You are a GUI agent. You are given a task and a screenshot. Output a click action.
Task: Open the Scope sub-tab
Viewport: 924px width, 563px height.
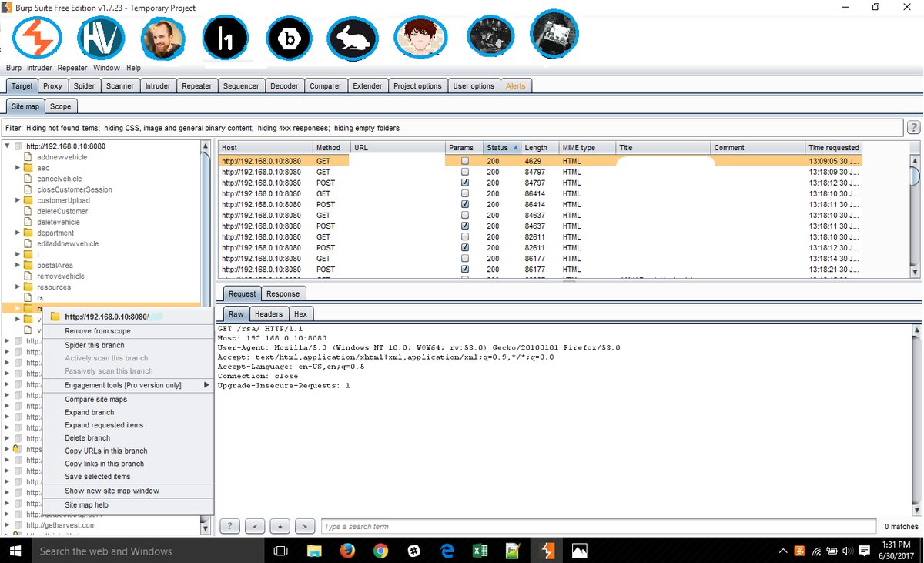[x=61, y=106]
